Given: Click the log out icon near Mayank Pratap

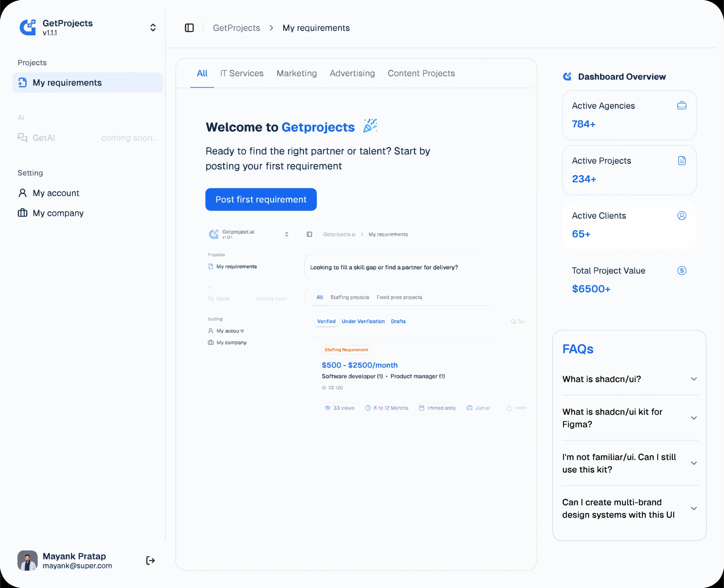Looking at the screenshot, I should [x=150, y=561].
